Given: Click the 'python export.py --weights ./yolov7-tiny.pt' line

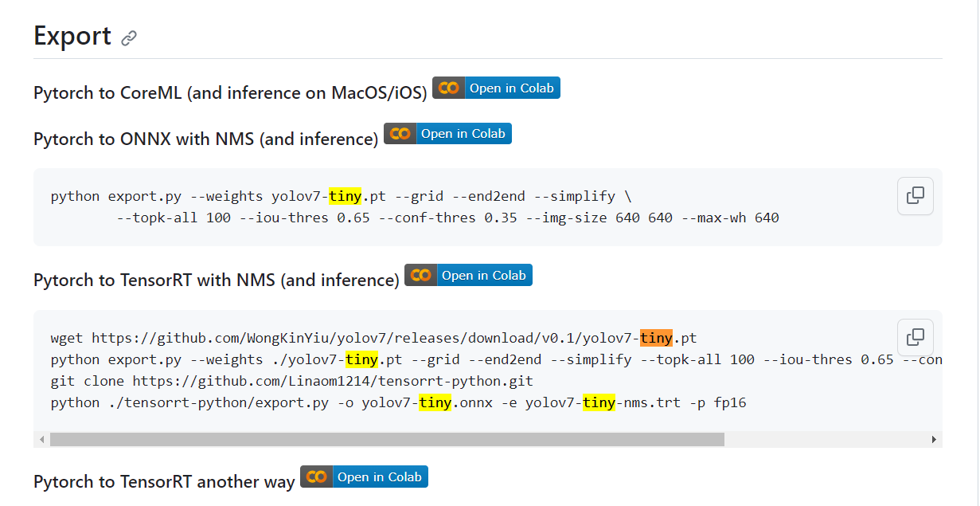Looking at the screenshot, I should pyautogui.click(x=496, y=359).
